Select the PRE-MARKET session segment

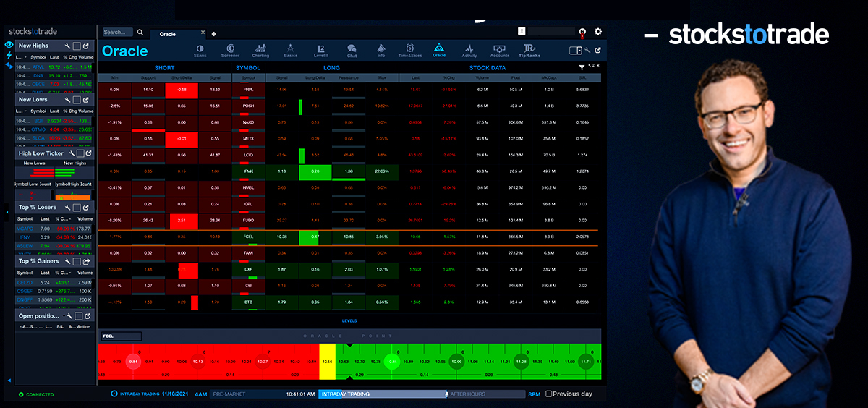pyautogui.click(x=263, y=394)
